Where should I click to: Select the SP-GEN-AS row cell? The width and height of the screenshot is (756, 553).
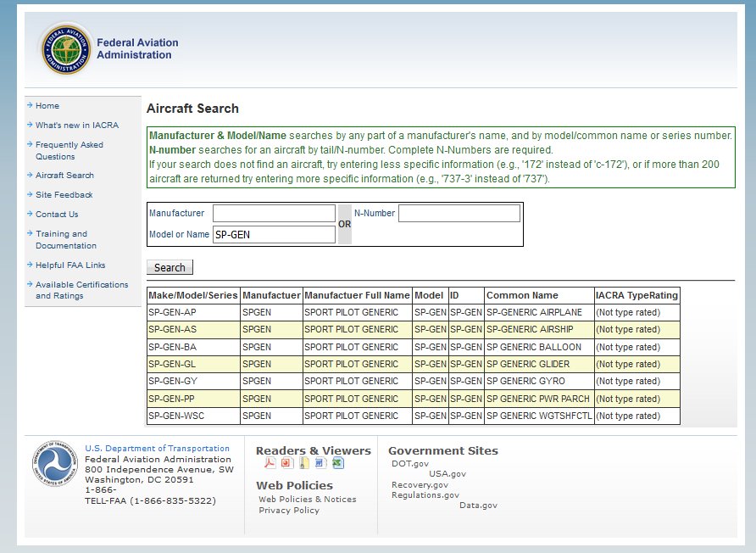[x=193, y=330]
